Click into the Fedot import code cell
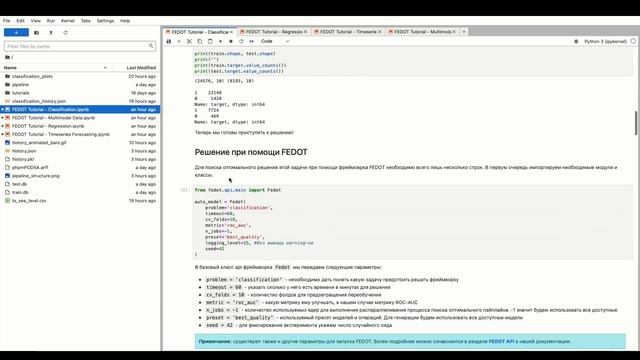Viewport: 640px width, 360px height. click(413, 222)
